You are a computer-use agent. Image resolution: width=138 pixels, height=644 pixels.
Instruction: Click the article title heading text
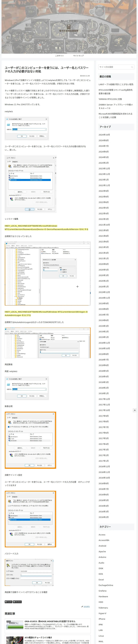click(x=47, y=70)
